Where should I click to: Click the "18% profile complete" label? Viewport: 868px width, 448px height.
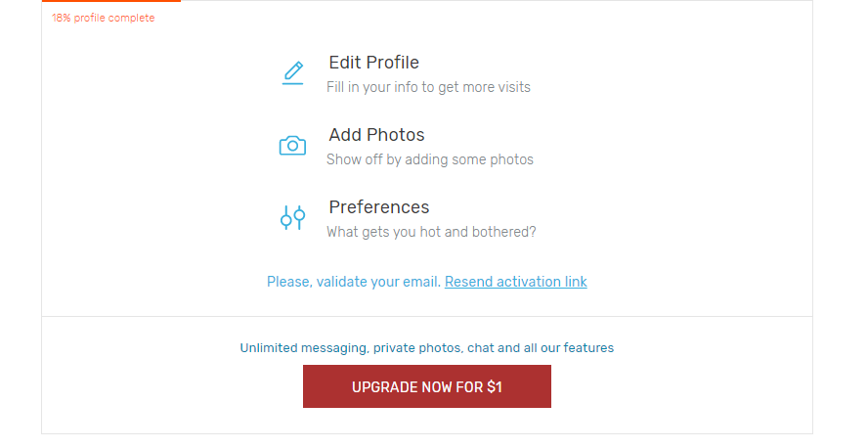[103, 18]
